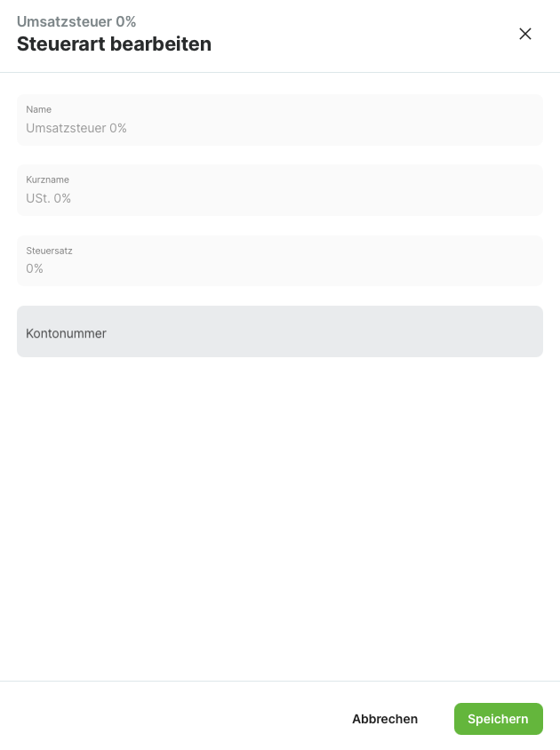The image size is (560, 750).
Task: Click the small 'Name' field label
Action: pos(39,109)
